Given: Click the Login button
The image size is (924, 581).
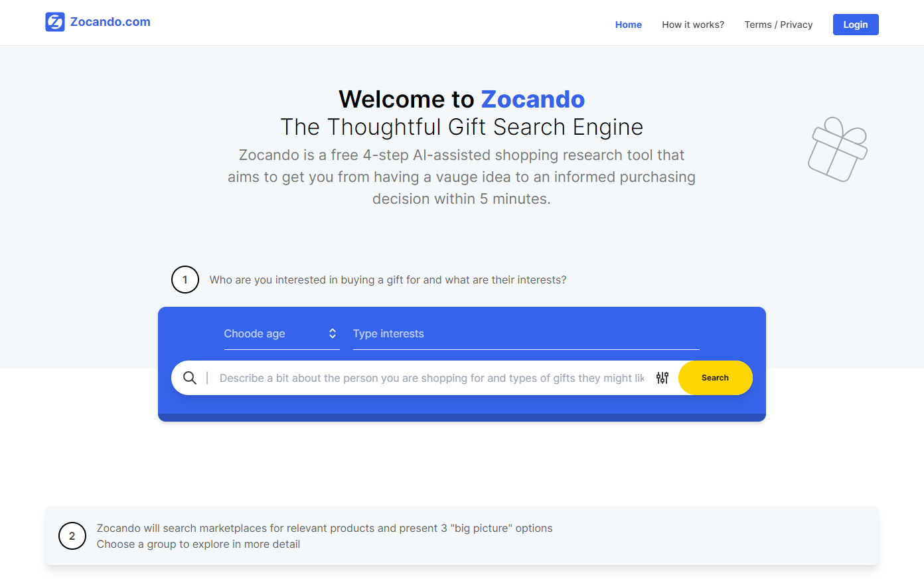Looking at the screenshot, I should coord(856,25).
